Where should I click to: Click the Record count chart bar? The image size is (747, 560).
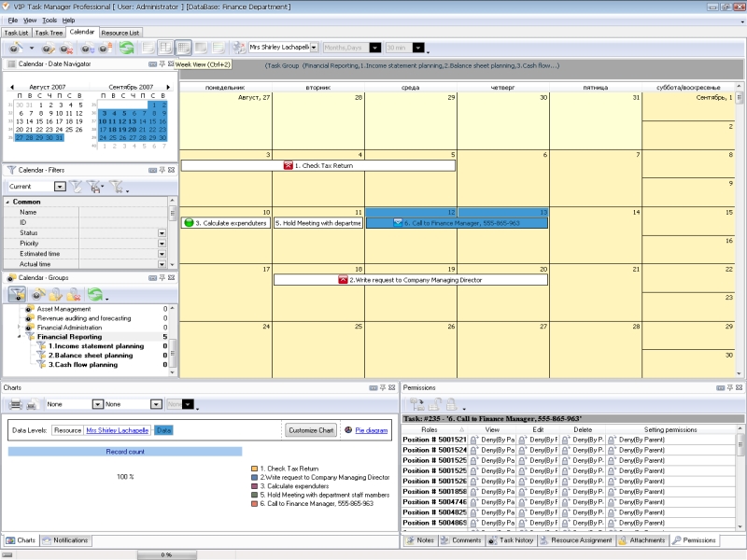click(x=125, y=452)
